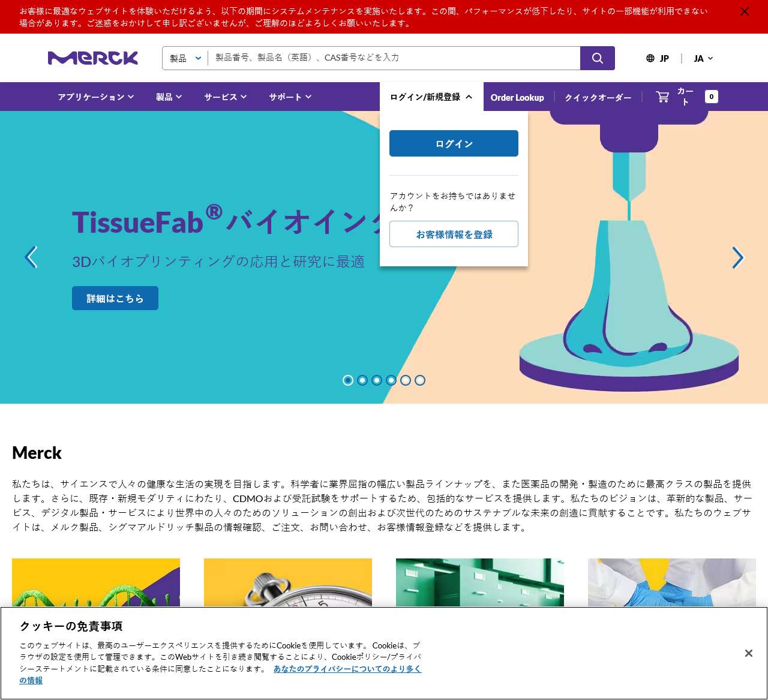Select fifth carousel dot indicator

(x=406, y=380)
